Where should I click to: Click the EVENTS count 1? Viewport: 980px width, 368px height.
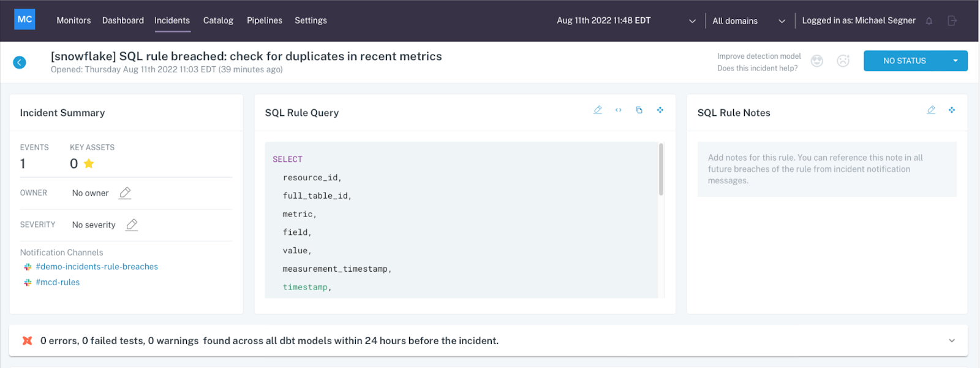pos(23,164)
